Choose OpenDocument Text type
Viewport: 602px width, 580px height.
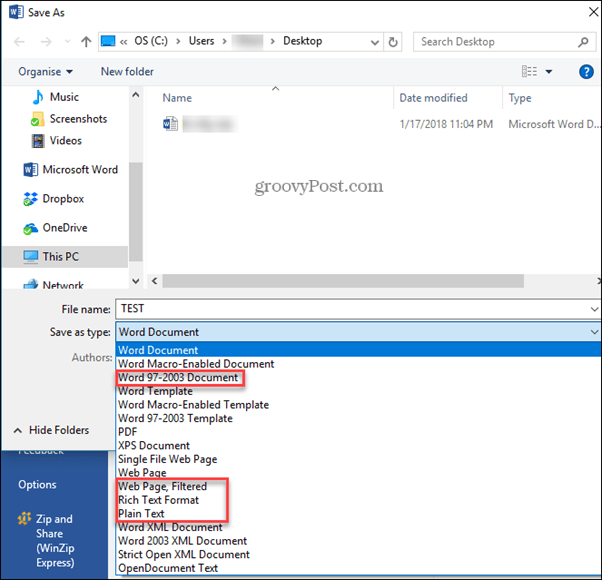click(168, 568)
